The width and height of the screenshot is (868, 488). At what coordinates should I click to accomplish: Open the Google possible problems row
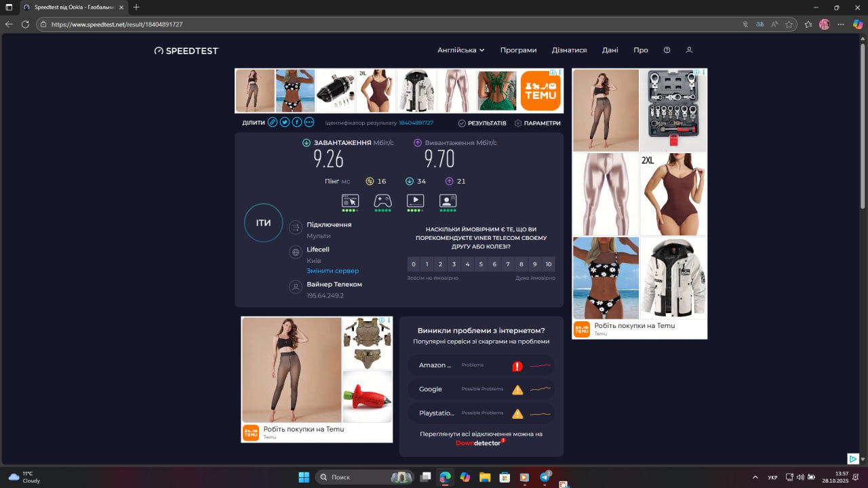(481, 389)
